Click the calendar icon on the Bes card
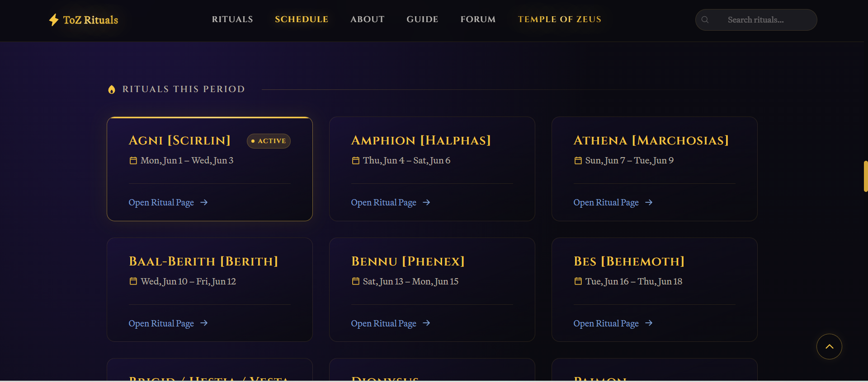Viewport: 868px width, 382px height. click(578, 281)
